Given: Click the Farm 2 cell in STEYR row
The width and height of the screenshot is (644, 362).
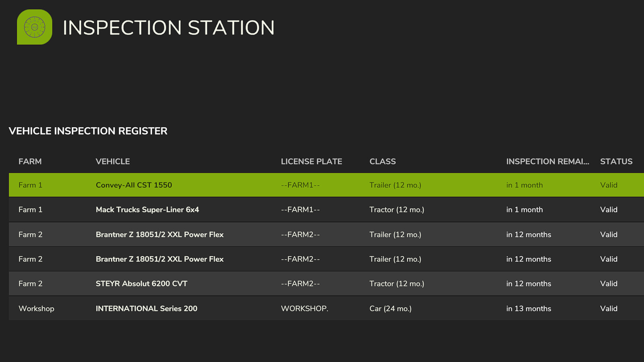Looking at the screenshot, I should pos(30,284).
